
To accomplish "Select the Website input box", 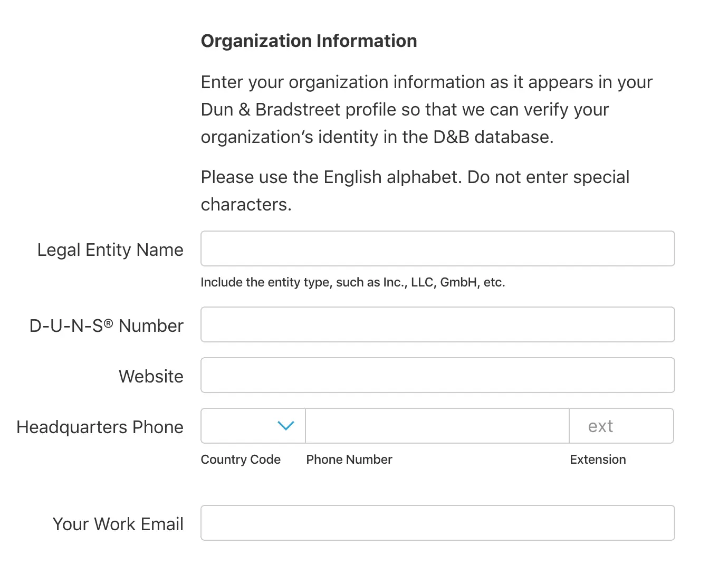I will tap(437, 375).
